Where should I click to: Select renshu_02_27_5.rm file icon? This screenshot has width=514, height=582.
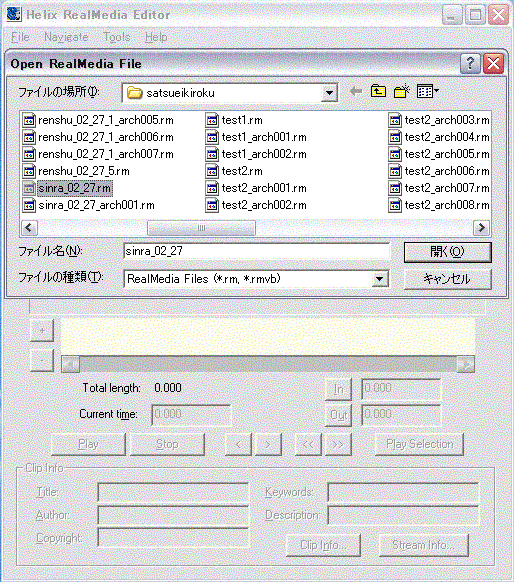coord(29,171)
